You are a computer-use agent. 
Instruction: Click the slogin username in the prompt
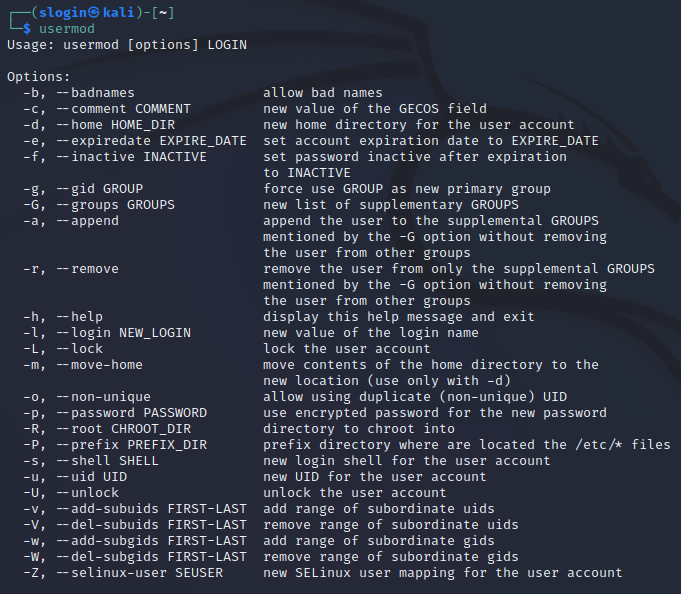click(x=63, y=13)
